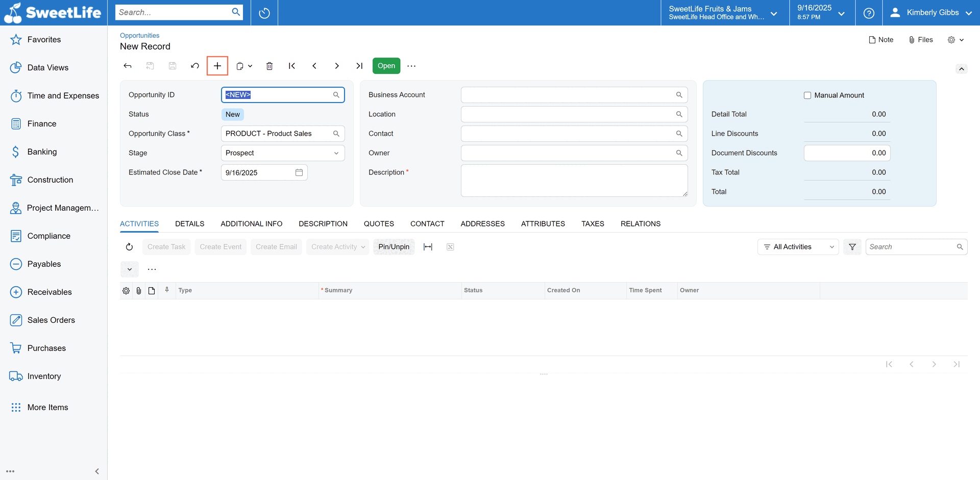Screen dimensions: 980x480
Task: Open the Time and Expenses workspace
Action: pos(63,95)
